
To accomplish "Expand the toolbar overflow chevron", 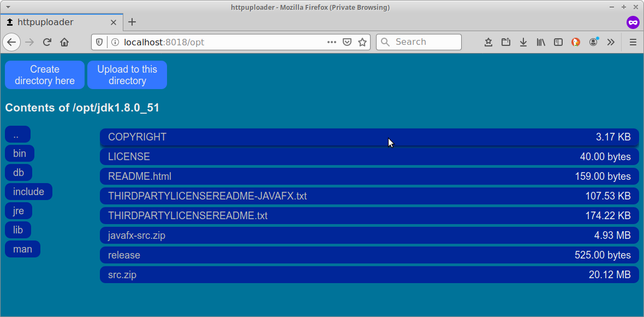I will 611,42.
